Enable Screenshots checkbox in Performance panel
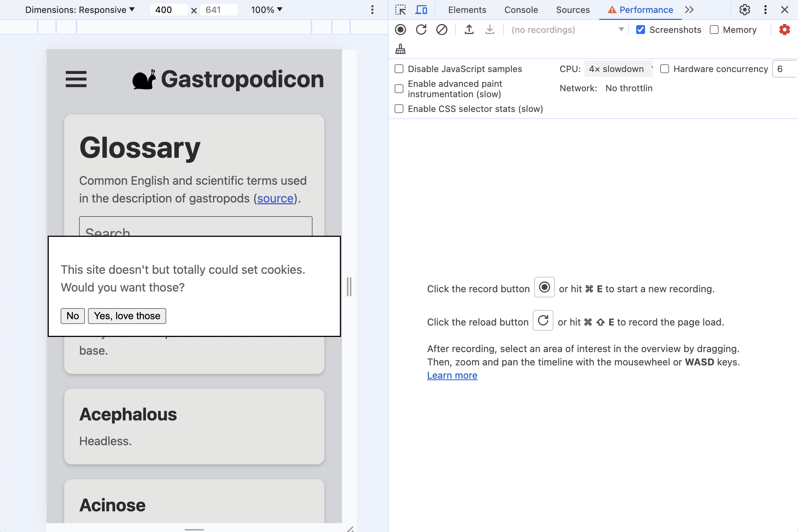This screenshot has height=532, width=798. [x=641, y=29]
